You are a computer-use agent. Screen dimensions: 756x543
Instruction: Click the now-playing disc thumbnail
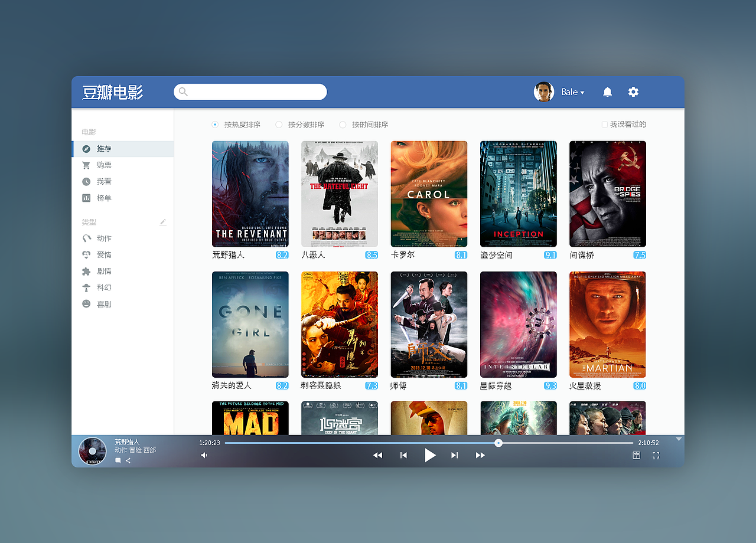[x=92, y=451]
